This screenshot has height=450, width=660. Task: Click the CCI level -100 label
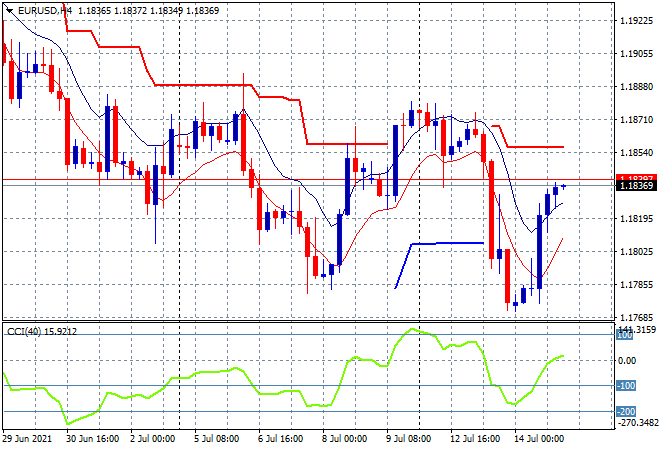click(x=625, y=386)
